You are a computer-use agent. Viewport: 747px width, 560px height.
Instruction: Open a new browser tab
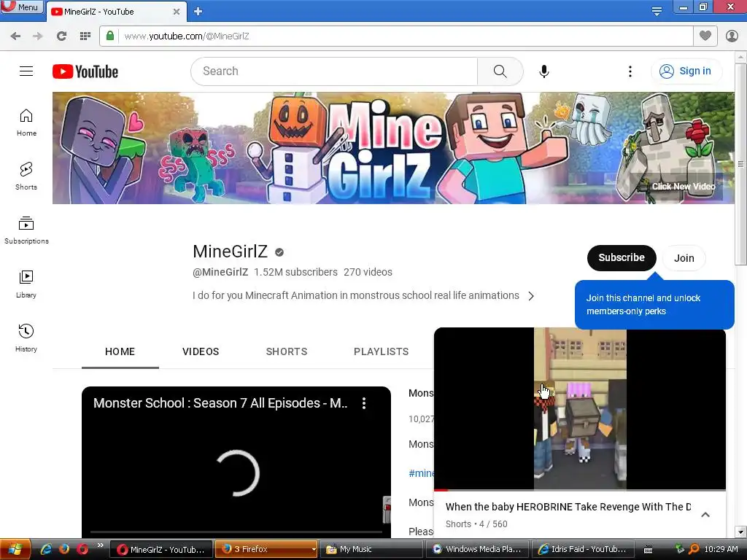pyautogui.click(x=198, y=12)
